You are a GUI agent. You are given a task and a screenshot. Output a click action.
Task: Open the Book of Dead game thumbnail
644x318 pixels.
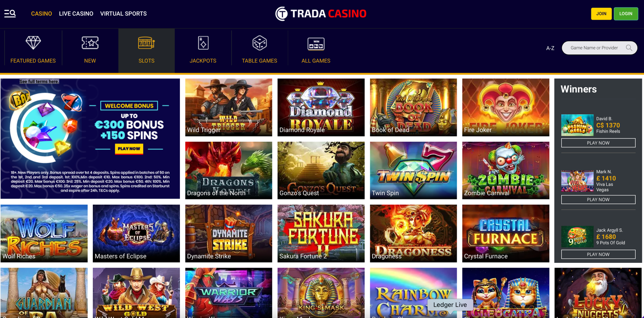(413, 107)
